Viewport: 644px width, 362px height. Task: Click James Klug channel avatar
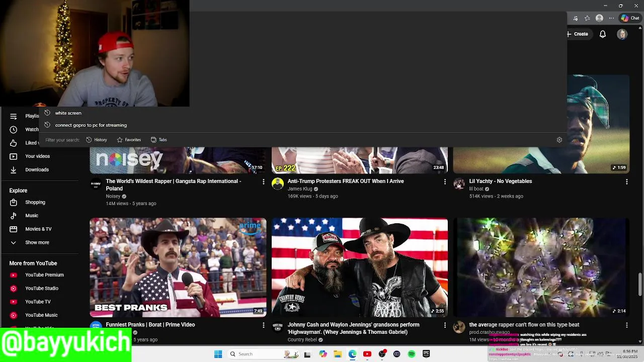point(278,184)
